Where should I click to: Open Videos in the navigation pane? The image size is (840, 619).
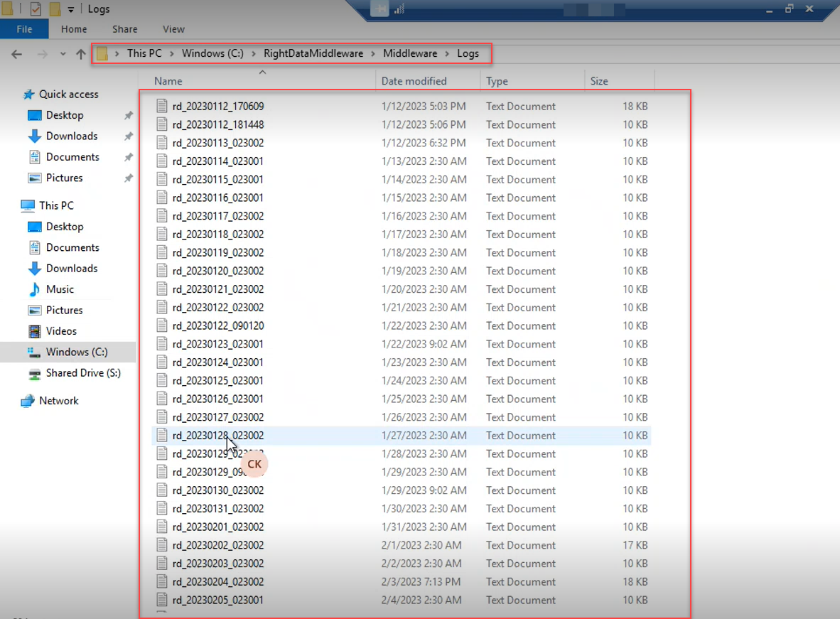[x=61, y=331]
